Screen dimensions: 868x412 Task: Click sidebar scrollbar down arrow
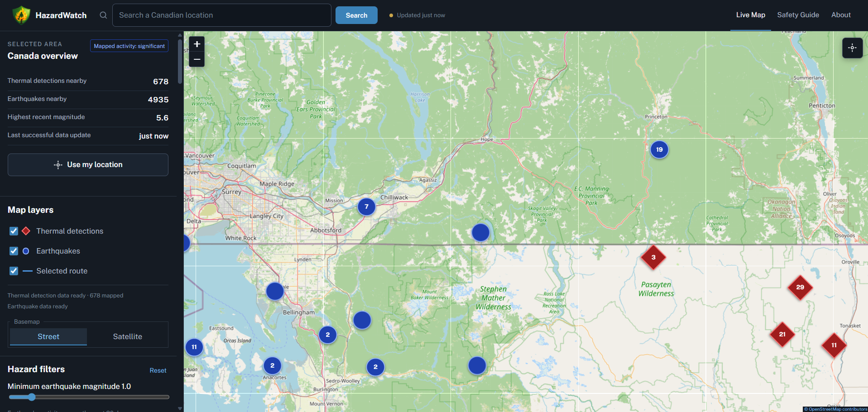click(x=180, y=408)
